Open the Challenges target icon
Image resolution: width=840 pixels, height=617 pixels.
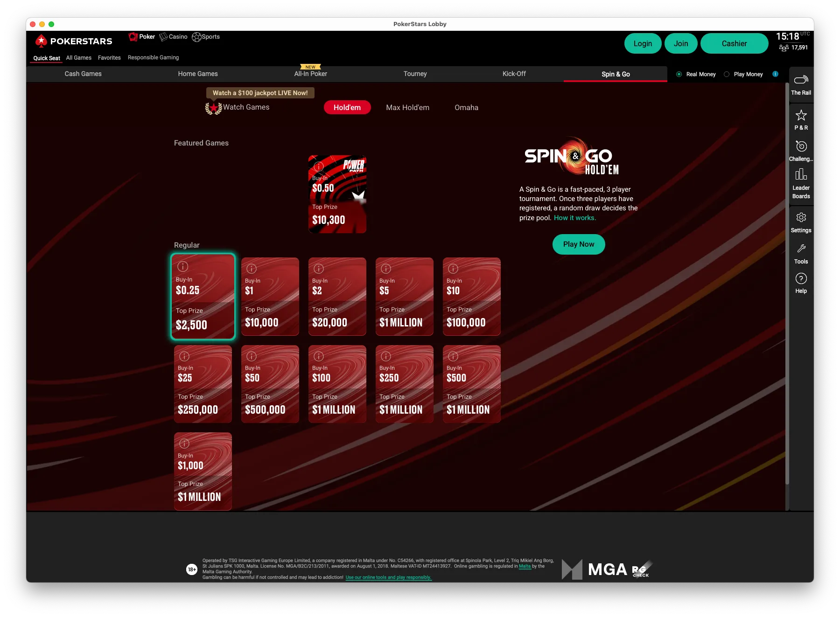pos(801,146)
